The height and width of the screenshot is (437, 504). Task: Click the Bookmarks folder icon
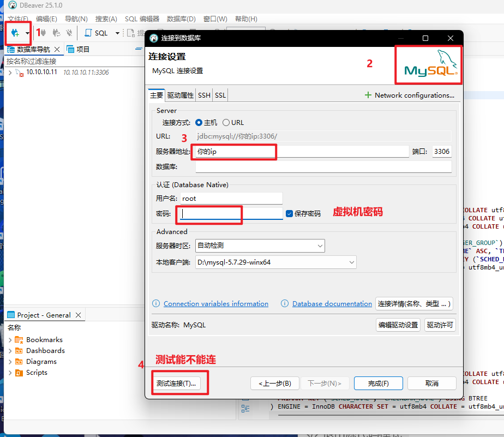pos(19,340)
